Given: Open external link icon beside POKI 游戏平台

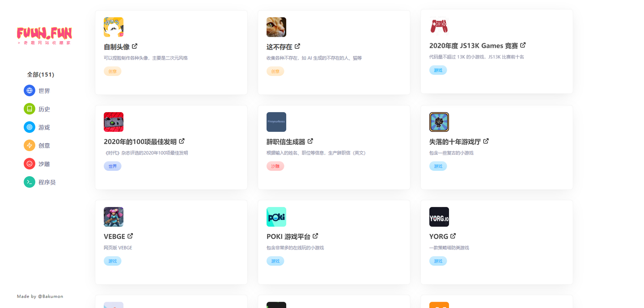Looking at the screenshot, I should pyautogui.click(x=315, y=236).
